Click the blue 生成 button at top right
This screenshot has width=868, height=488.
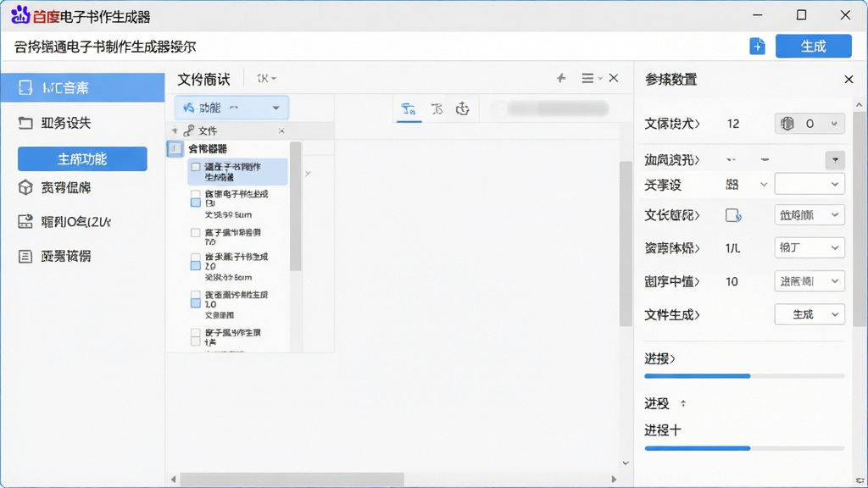coord(813,46)
